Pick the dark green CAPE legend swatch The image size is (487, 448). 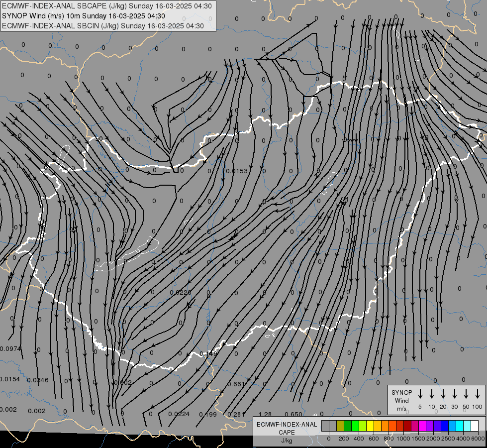click(x=348, y=426)
